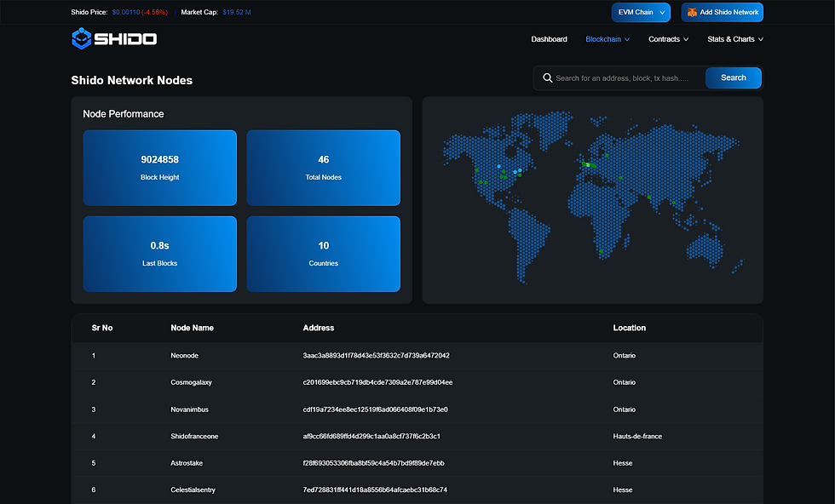835x504 pixels.
Task: Click the Novanimbus node name
Action: tap(189, 409)
